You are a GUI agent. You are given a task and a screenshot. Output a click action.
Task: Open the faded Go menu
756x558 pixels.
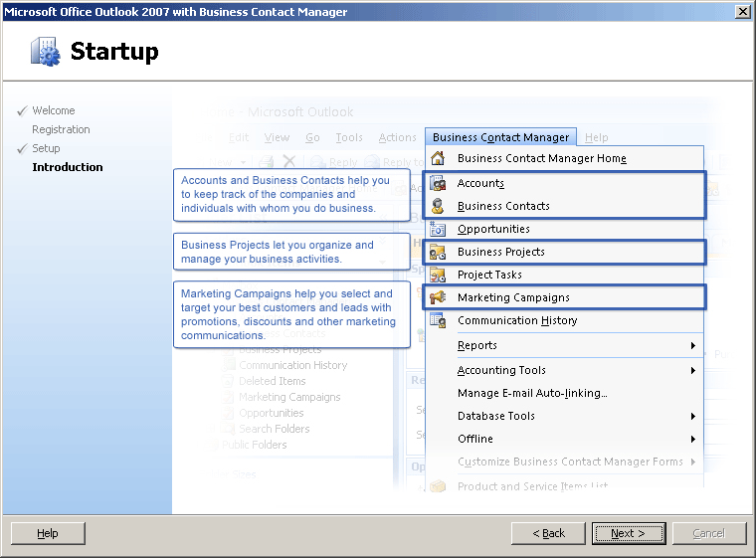click(x=312, y=137)
